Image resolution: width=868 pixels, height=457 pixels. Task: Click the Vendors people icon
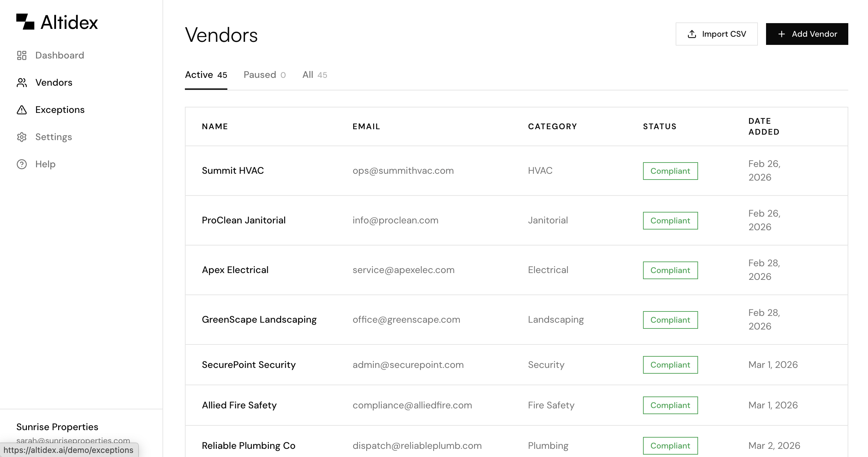tap(22, 83)
